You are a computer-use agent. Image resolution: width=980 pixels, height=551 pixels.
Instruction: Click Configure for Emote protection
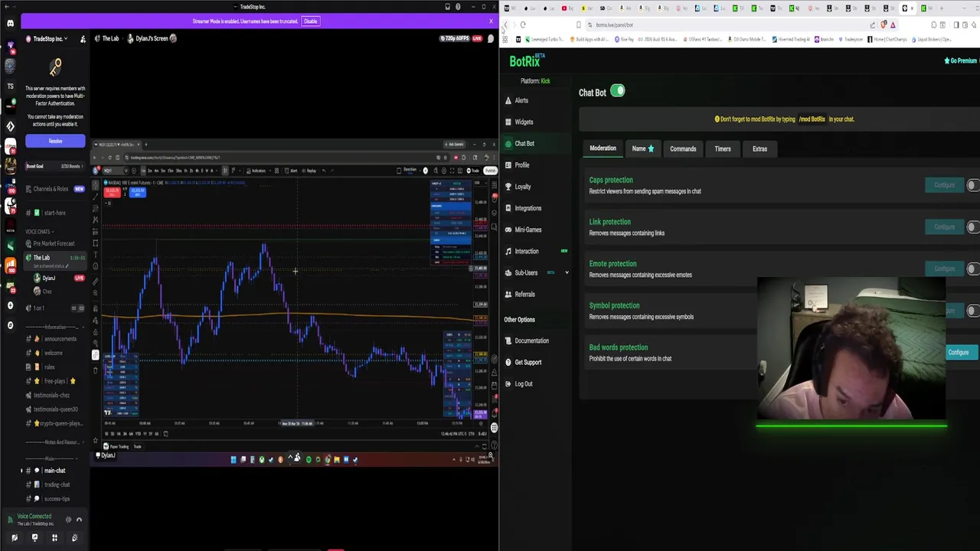[x=944, y=269]
